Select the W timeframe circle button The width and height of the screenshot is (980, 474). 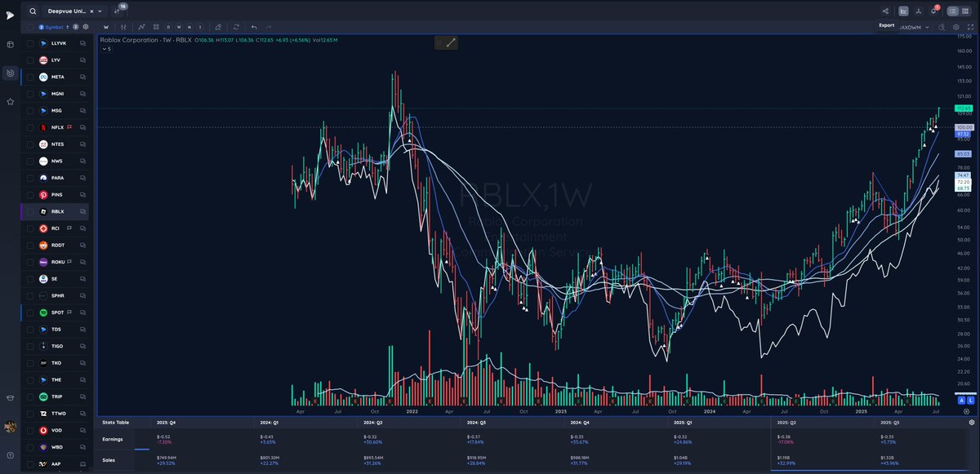click(180, 26)
